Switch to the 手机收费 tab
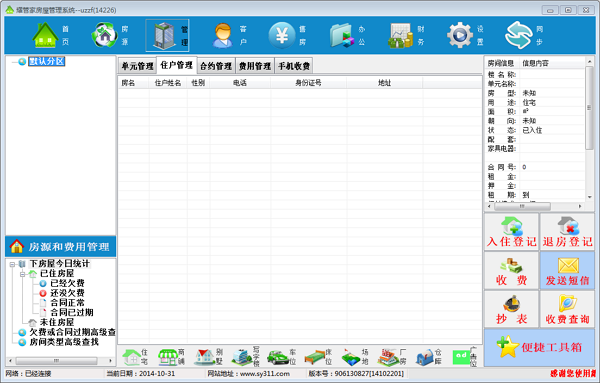Viewport: 600px width, 383px height. point(294,66)
